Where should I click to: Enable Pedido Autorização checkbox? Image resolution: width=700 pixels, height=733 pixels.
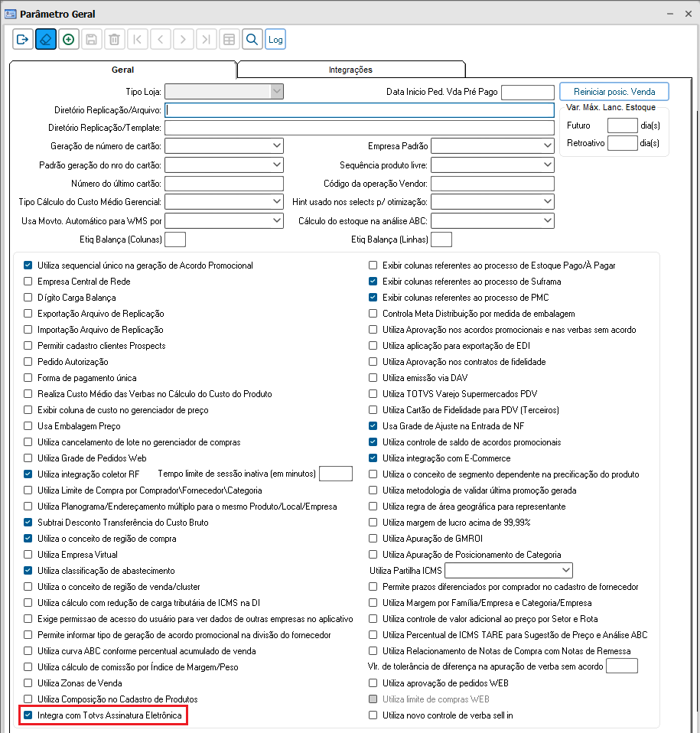[28, 362]
